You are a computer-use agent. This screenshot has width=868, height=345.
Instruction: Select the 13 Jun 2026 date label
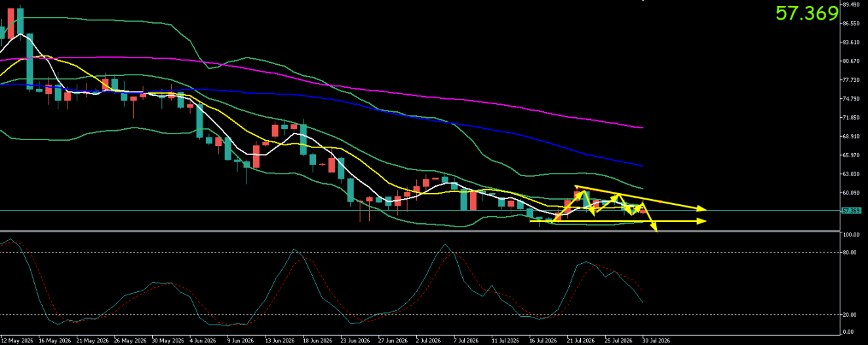pos(281,341)
